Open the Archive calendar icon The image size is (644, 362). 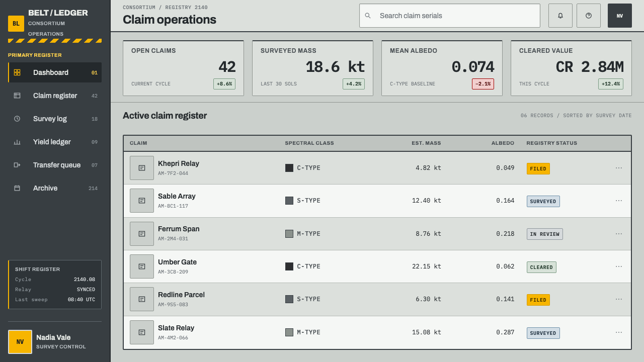17,188
